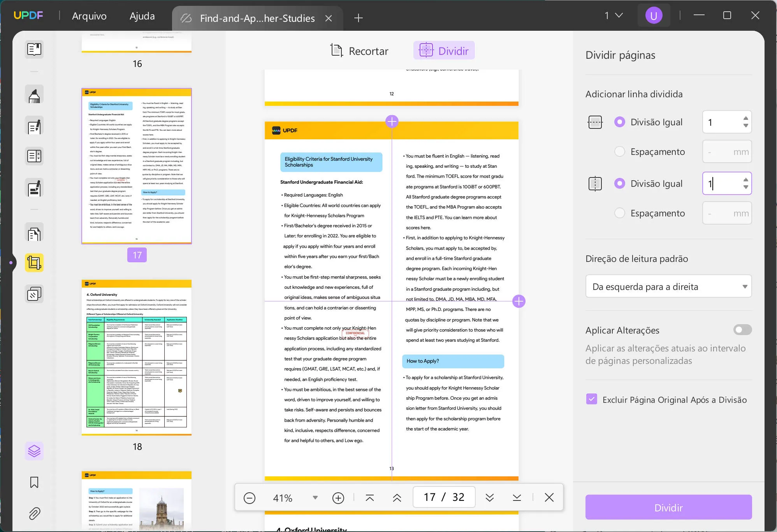The width and height of the screenshot is (777, 532).
Task: Switch to the Find-and-Ap...her-Studies tab
Action: click(257, 18)
